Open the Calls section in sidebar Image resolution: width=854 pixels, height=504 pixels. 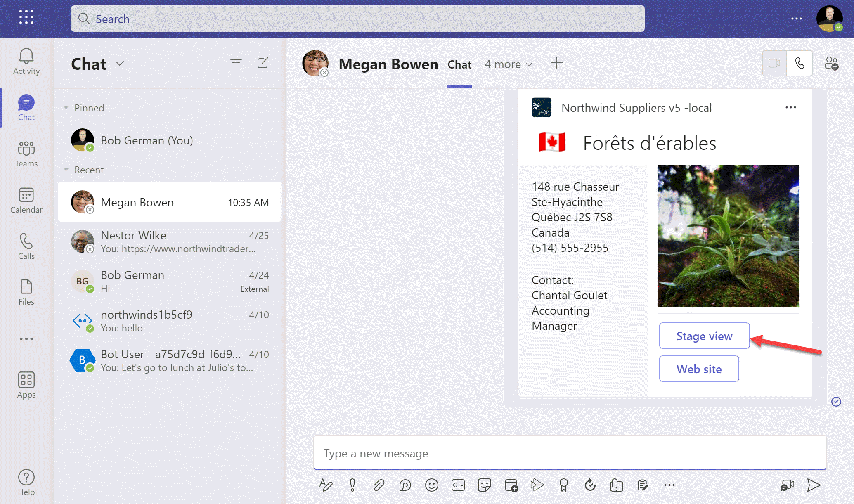26,246
